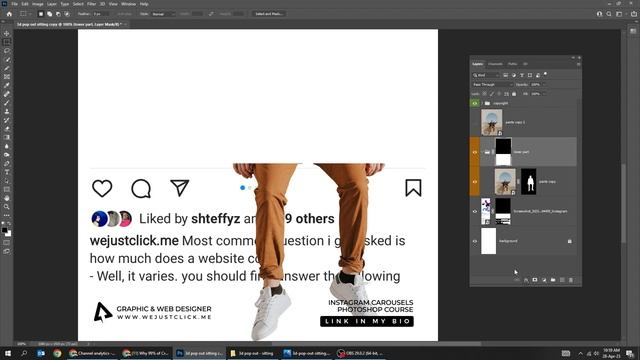Click the Home icon in options bar
The width and height of the screenshot is (640, 360).
pos(9,14)
